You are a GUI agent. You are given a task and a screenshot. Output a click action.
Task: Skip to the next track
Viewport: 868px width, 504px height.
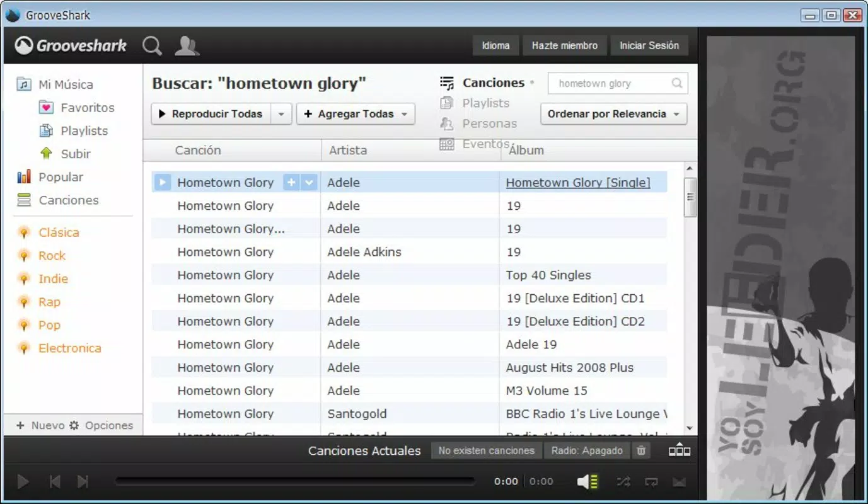coord(83,482)
